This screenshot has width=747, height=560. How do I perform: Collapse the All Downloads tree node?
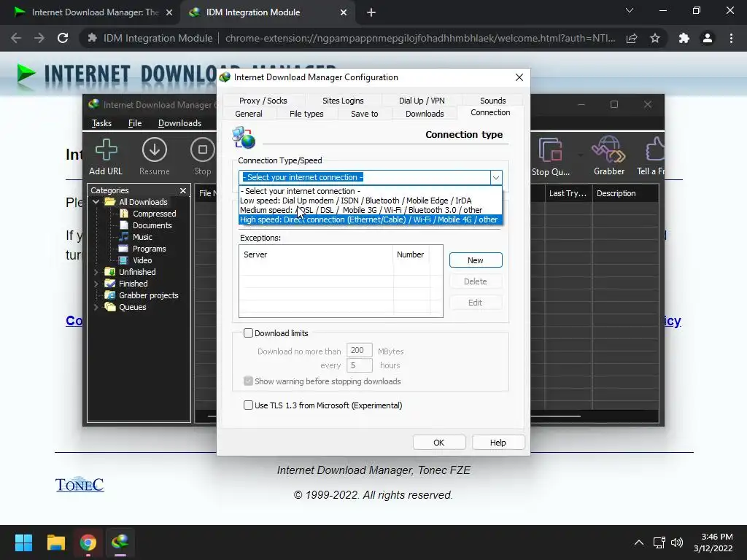click(96, 202)
